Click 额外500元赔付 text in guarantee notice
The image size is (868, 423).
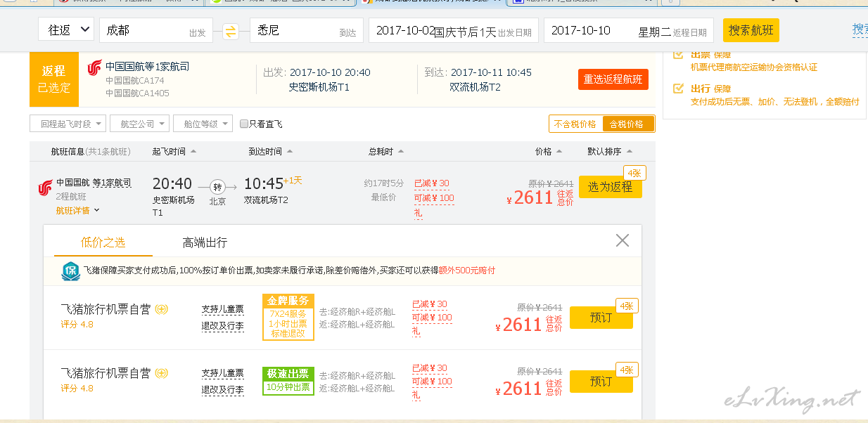pos(467,271)
